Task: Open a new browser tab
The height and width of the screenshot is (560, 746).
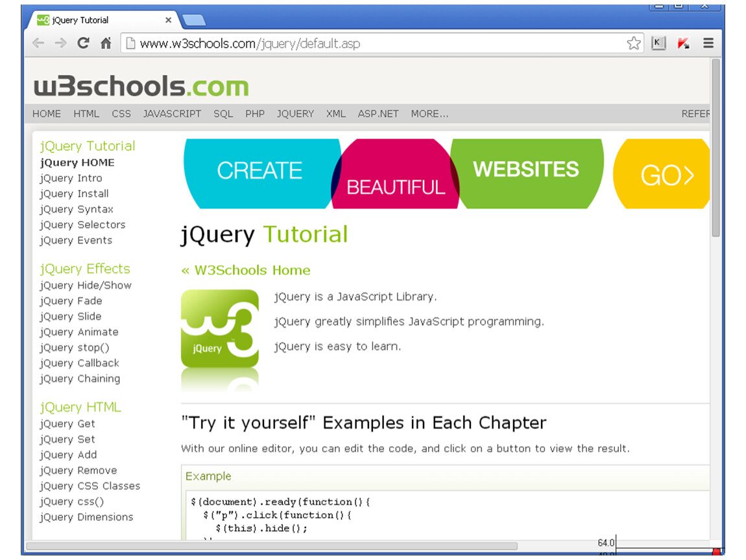Action: 194,20
